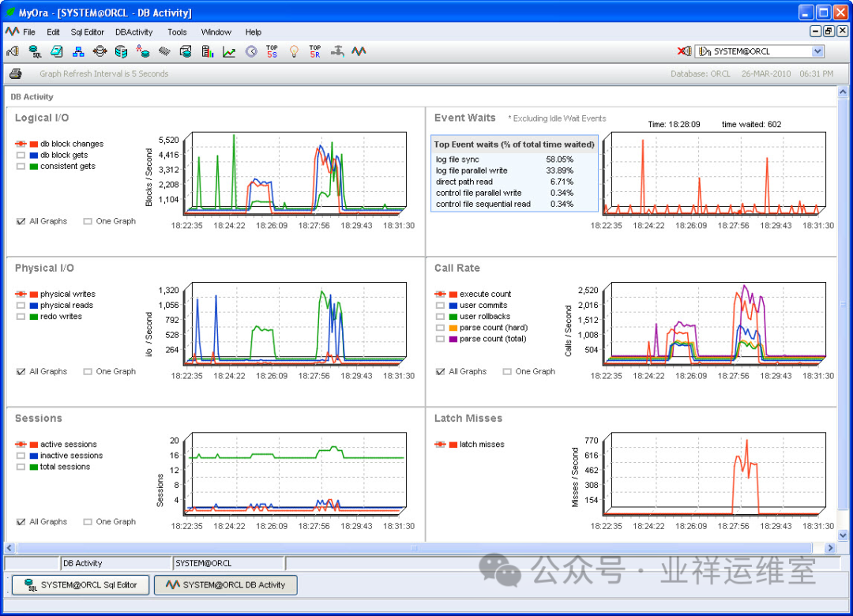
Task: Open the SQL editor toolbar icon
Action: tap(35, 51)
